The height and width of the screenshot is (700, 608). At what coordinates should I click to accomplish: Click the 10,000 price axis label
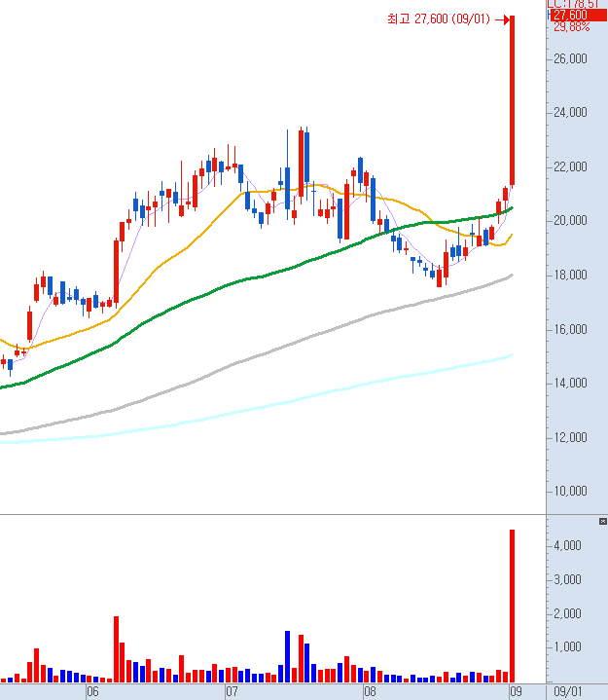[570, 491]
